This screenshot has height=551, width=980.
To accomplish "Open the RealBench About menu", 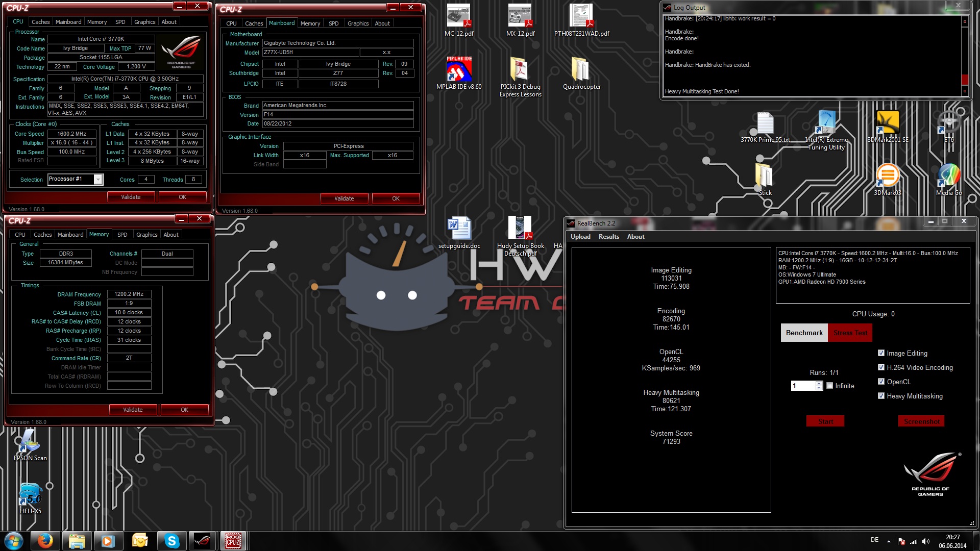I will 635,237.
